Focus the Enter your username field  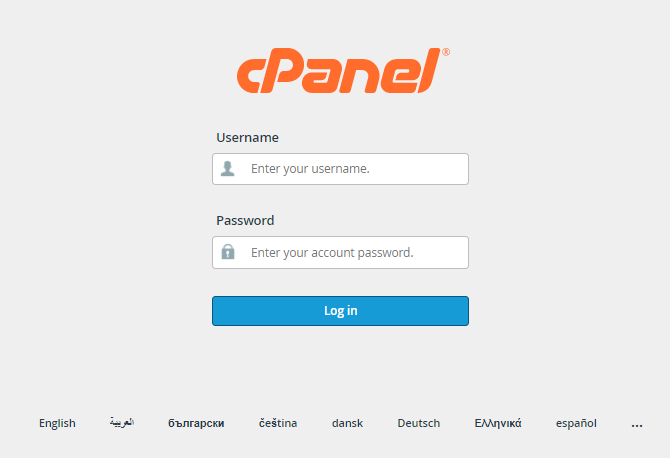coord(340,169)
